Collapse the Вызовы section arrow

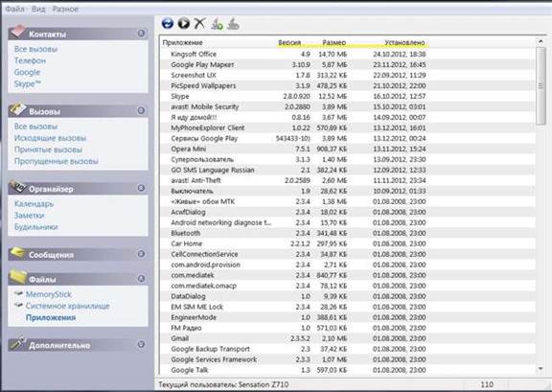pos(141,110)
